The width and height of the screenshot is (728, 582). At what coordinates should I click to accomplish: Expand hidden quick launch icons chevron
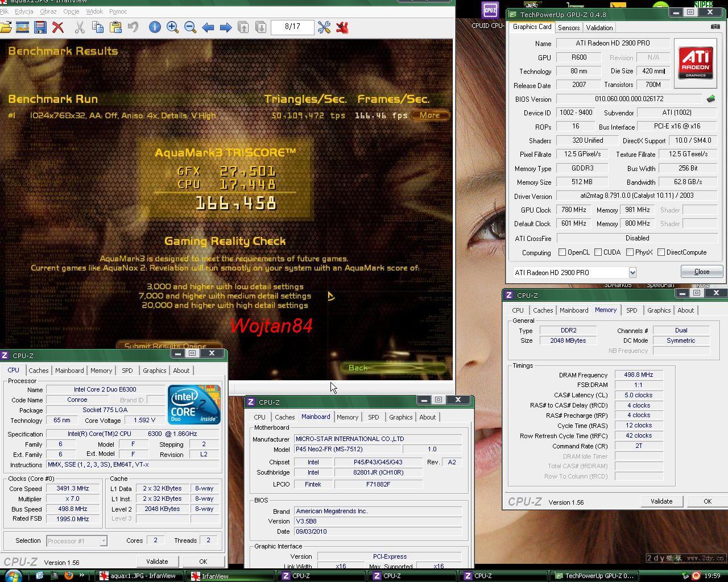tap(81, 575)
